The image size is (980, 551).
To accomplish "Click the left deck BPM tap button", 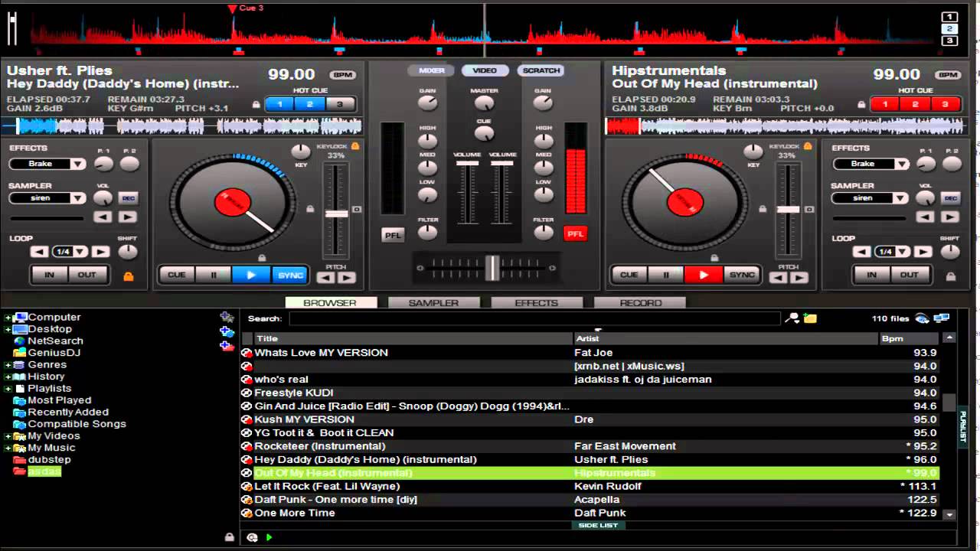I will [342, 75].
